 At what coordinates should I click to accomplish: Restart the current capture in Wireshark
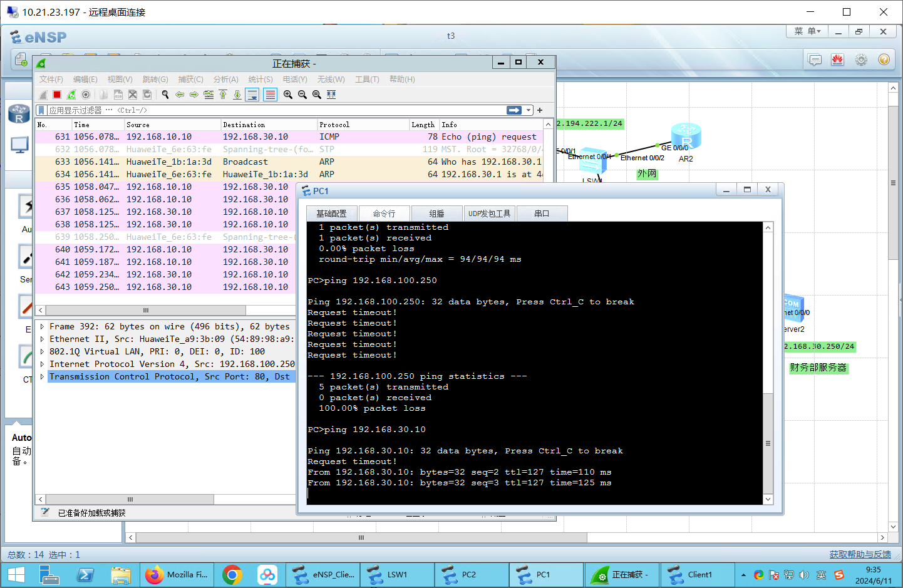(x=71, y=95)
